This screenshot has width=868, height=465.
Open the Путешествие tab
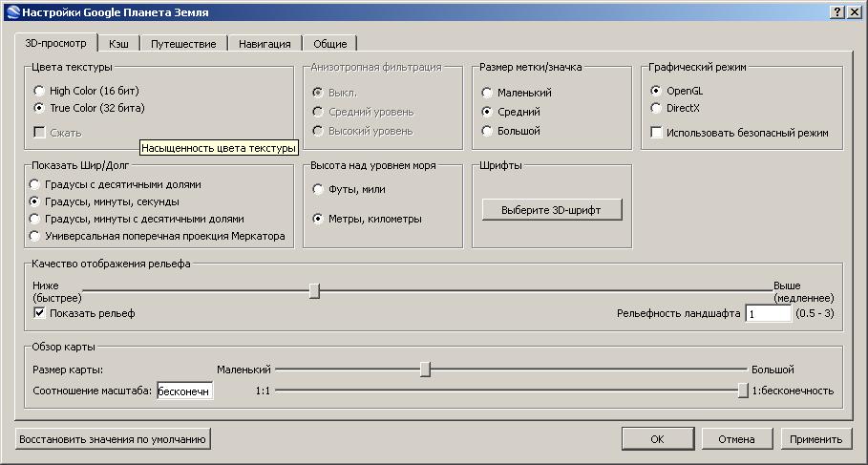pos(183,44)
